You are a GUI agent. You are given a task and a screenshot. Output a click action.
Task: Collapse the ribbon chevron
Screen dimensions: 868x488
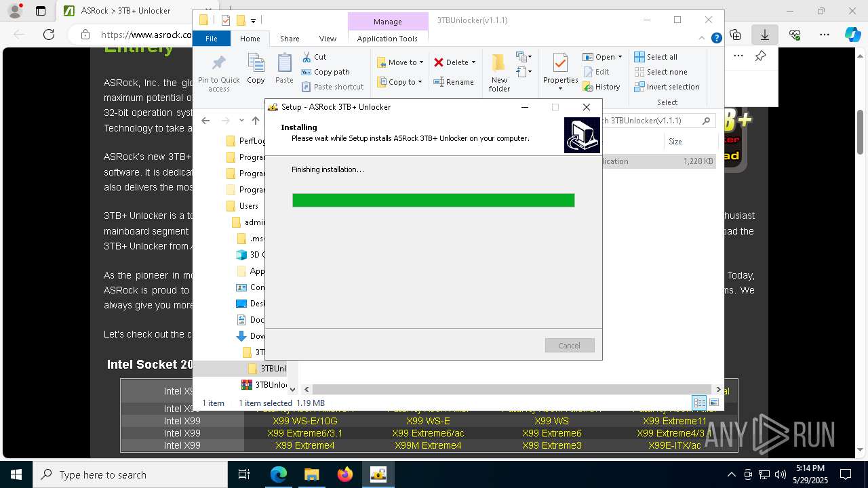(703, 39)
